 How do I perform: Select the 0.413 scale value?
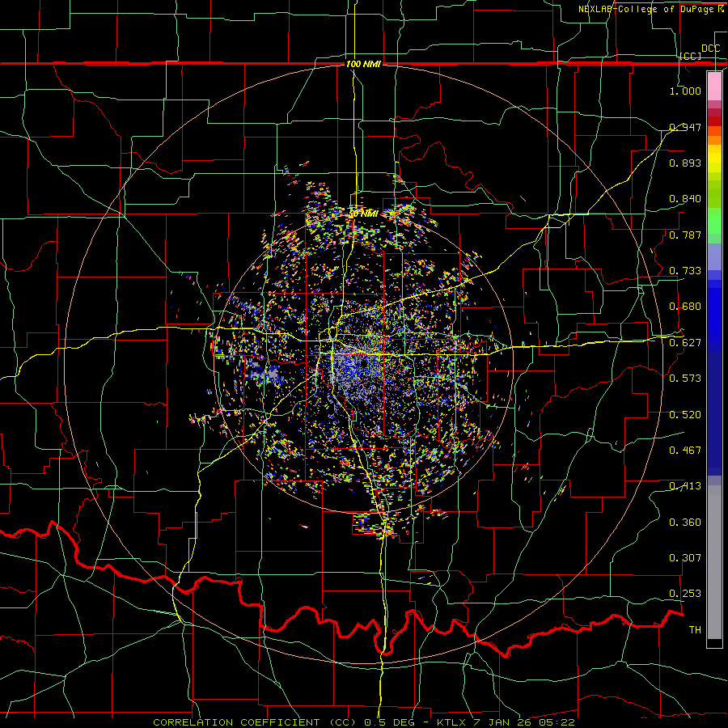point(685,485)
